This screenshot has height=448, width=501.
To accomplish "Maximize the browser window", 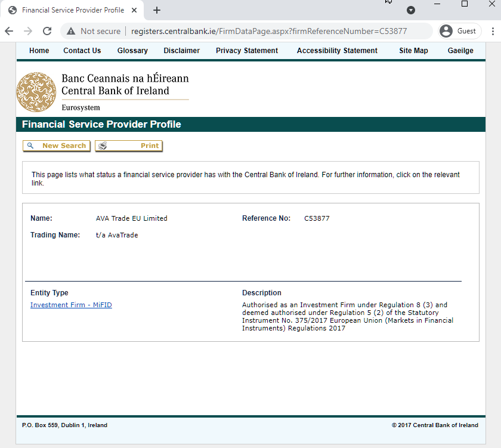I will pyautogui.click(x=465, y=4).
